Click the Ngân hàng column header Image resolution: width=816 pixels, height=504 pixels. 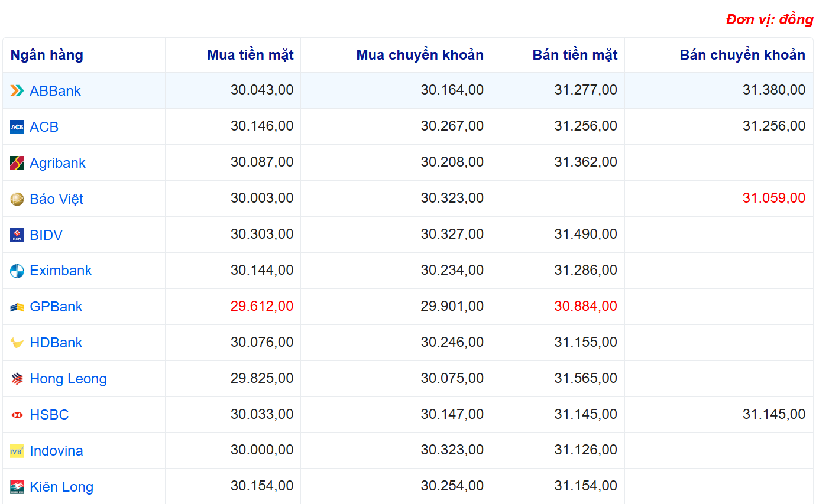(47, 55)
